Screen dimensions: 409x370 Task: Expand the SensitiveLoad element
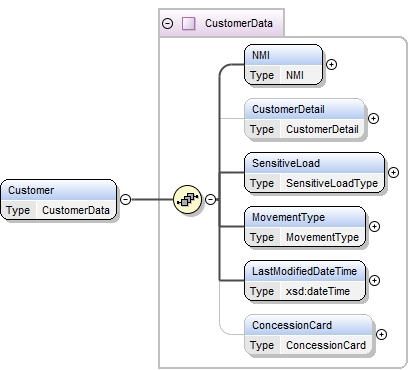click(393, 172)
